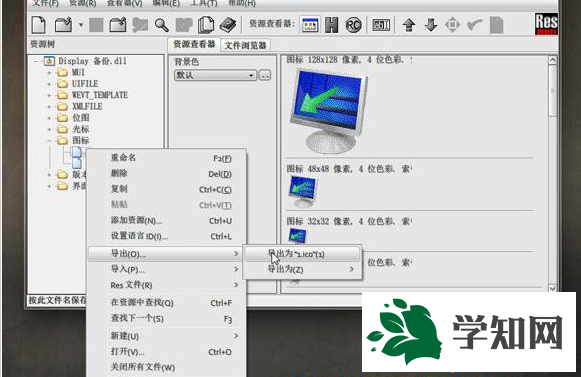The width and height of the screenshot is (581, 377).
Task: Click 导出为 "1.ico"(1) in submenu
Action: point(302,254)
